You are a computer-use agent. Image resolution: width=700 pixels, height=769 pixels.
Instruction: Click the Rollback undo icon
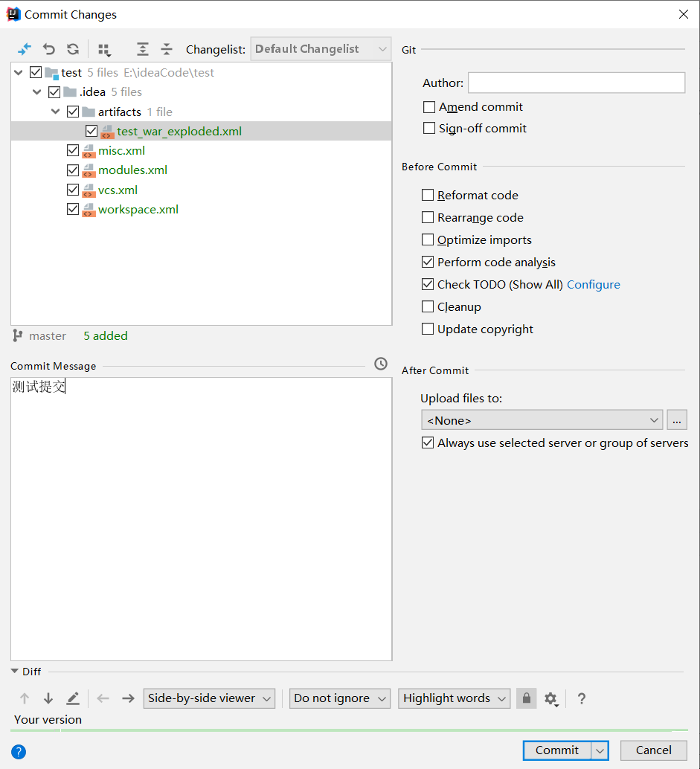coord(49,49)
